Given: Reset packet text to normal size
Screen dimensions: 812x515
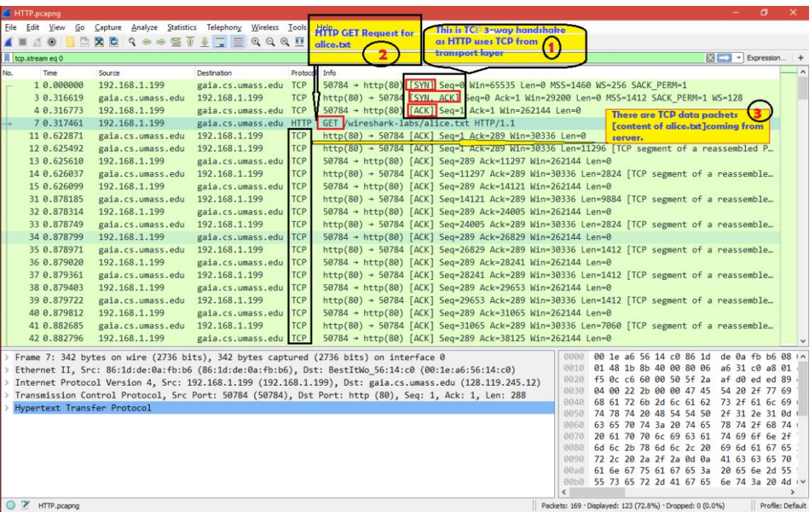Looking at the screenshot, I should pos(285,42).
